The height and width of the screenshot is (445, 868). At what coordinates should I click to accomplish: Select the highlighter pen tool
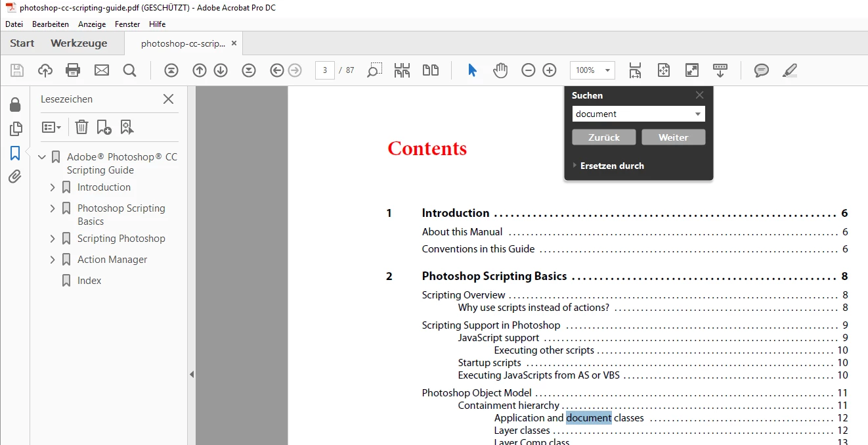(x=790, y=70)
